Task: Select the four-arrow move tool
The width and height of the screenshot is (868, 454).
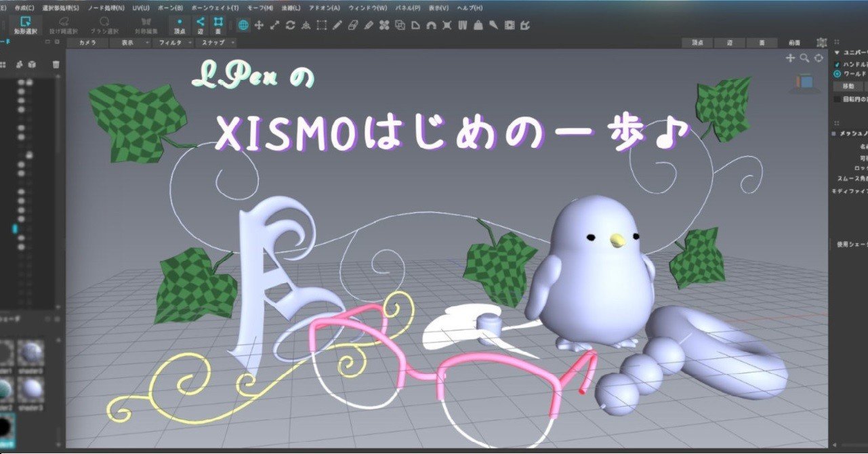Action: click(259, 25)
